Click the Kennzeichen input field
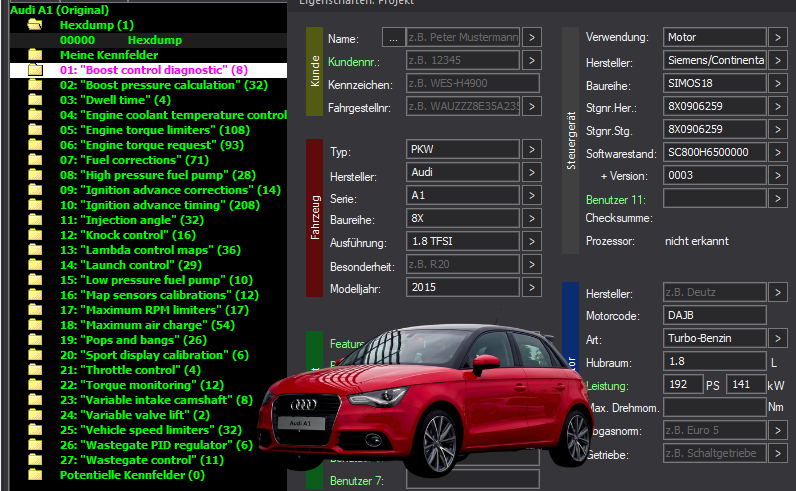 (473, 83)
